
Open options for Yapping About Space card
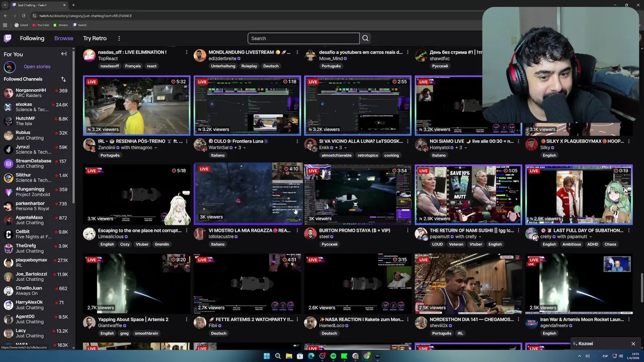pos(186,319)
